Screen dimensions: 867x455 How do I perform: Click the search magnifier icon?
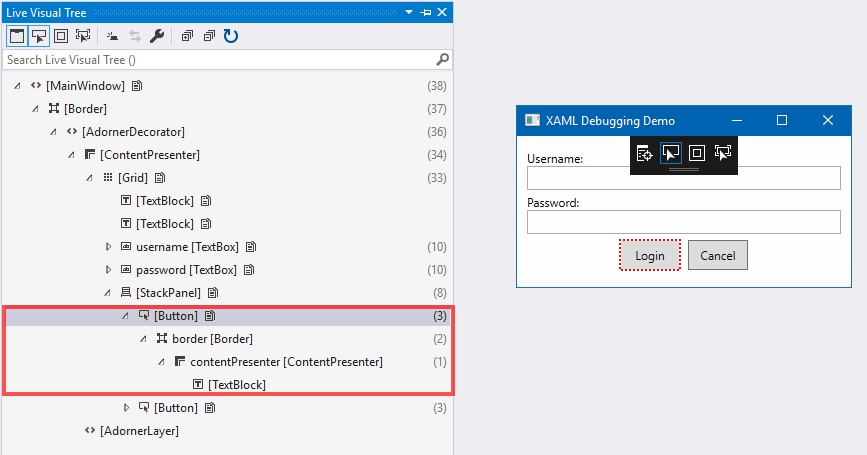442,60
